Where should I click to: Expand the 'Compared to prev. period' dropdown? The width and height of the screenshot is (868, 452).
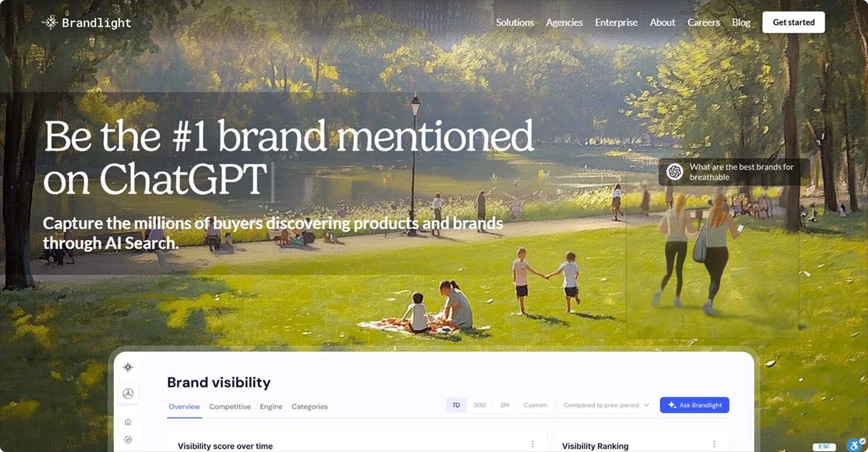coord(606,405)
